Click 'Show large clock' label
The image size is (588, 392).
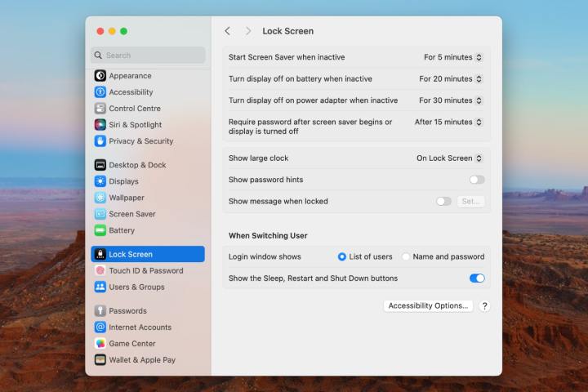[x=258, y=158]
